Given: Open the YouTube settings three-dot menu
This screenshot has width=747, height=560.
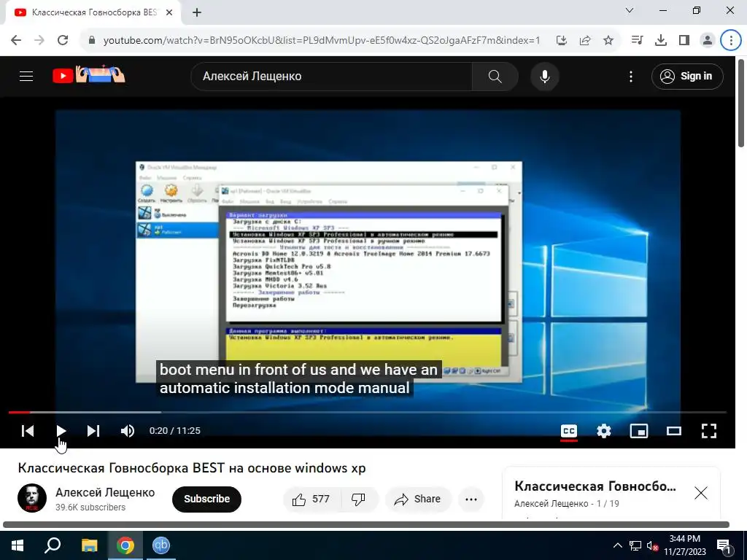Looking at the screenshot, I should (x=631, y=76).
